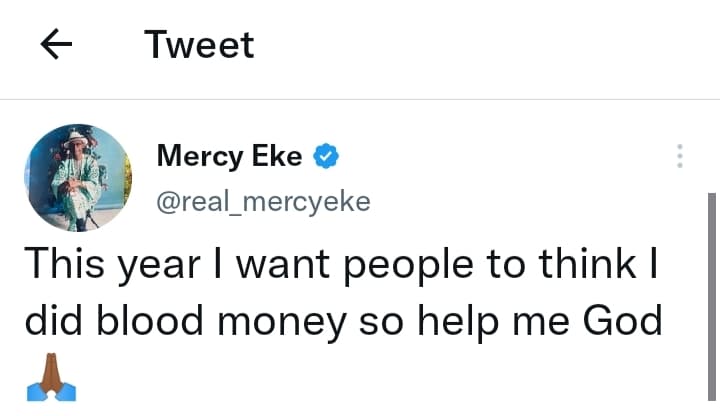
Task: Click the blue verified badge
Action: click(326, 156)
